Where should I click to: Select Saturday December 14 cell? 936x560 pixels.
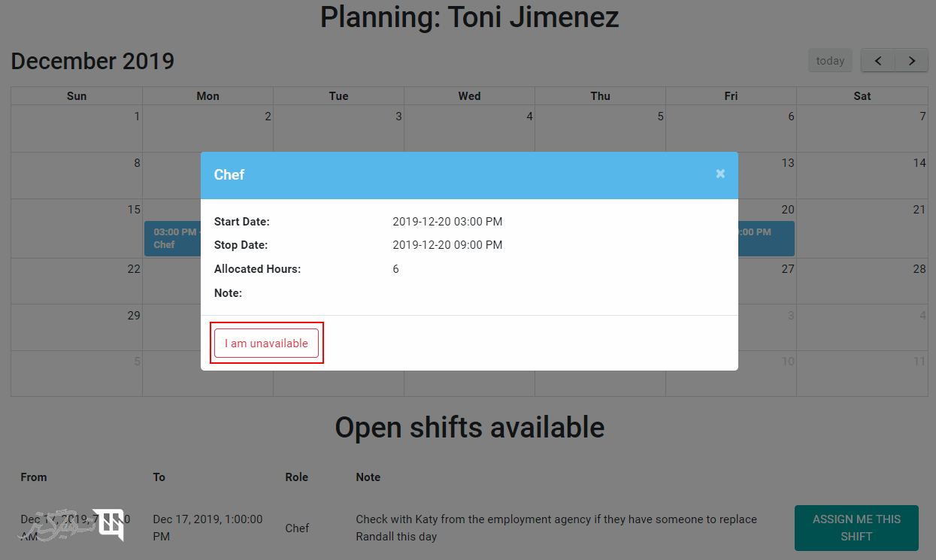pos(862,176)
